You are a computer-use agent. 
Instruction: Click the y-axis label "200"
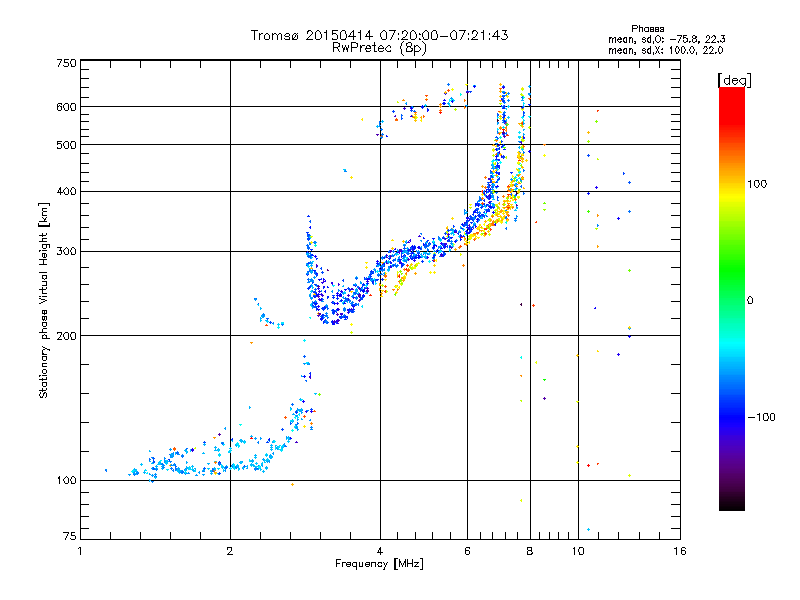(x=66, y=336)
